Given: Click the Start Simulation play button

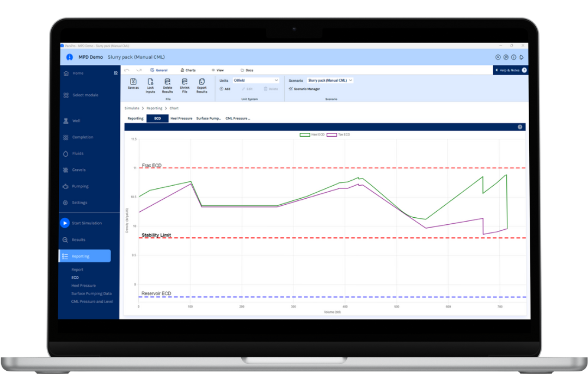Looking at the screenshot, I should pos(65,223).
